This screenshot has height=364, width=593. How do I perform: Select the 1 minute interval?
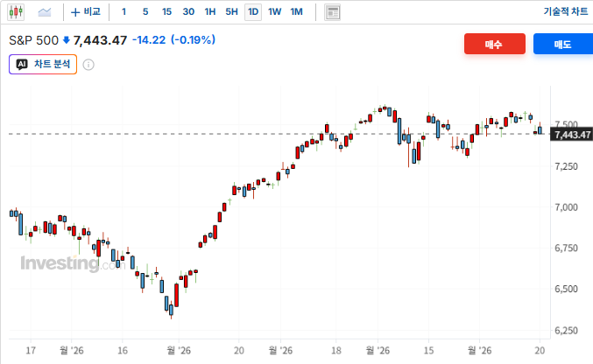[x=124, y=12]
